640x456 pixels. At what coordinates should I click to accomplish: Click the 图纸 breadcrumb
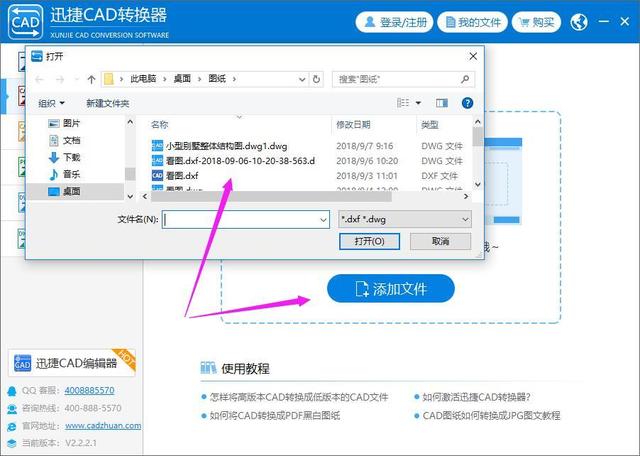[x=217, y=79]
